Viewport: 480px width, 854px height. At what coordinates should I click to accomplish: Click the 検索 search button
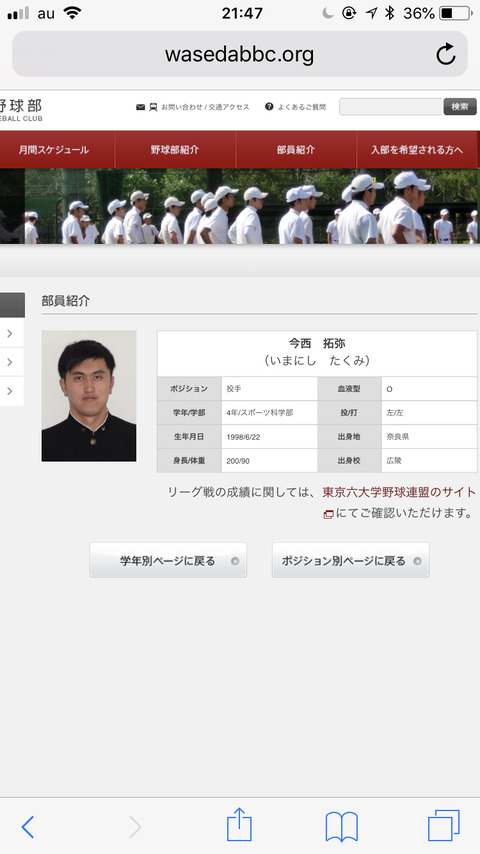(460, 107)
